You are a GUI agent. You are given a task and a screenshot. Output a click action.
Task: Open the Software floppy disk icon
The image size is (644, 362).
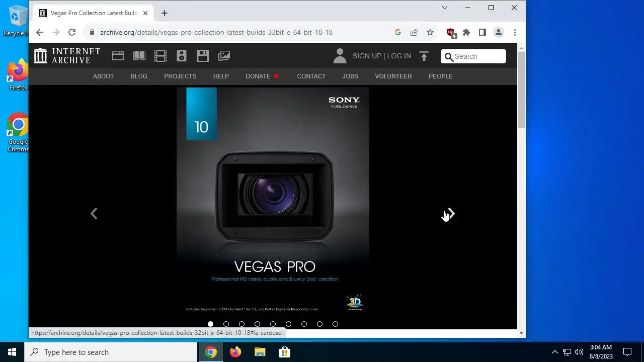coord(203,56)
